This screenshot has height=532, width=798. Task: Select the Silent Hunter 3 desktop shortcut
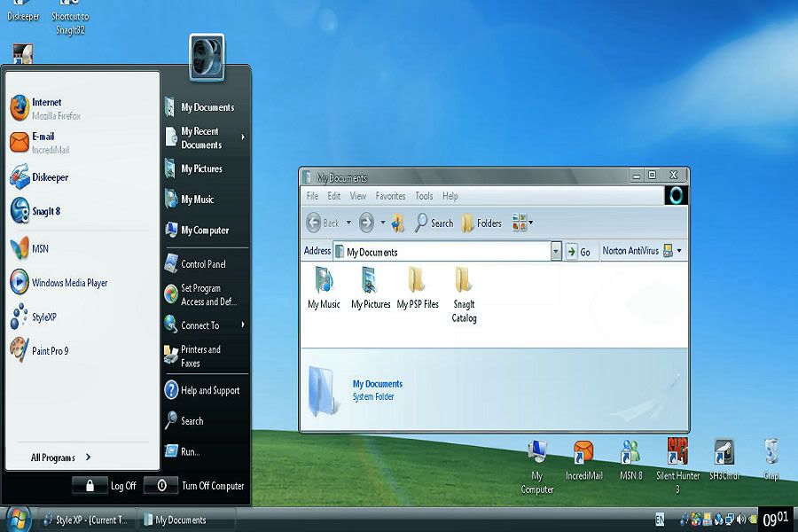677,465
